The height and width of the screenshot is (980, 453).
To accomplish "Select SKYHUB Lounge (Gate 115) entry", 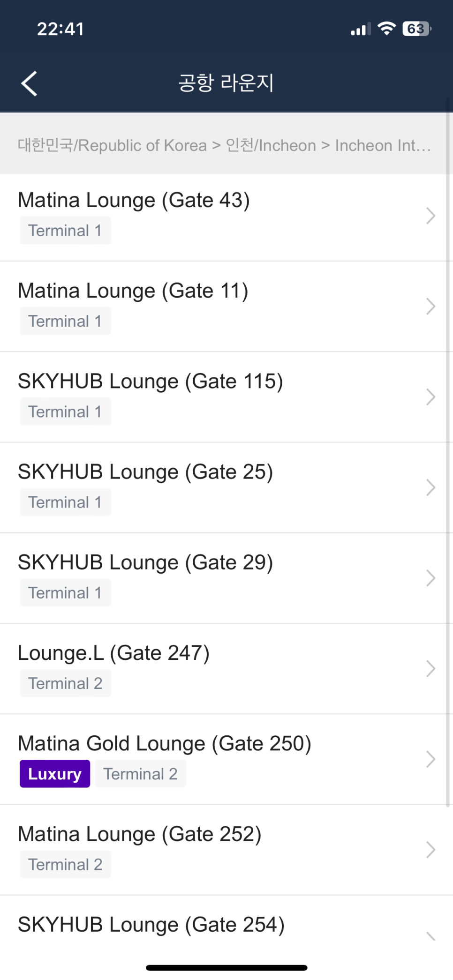I will tap(223, 397).
